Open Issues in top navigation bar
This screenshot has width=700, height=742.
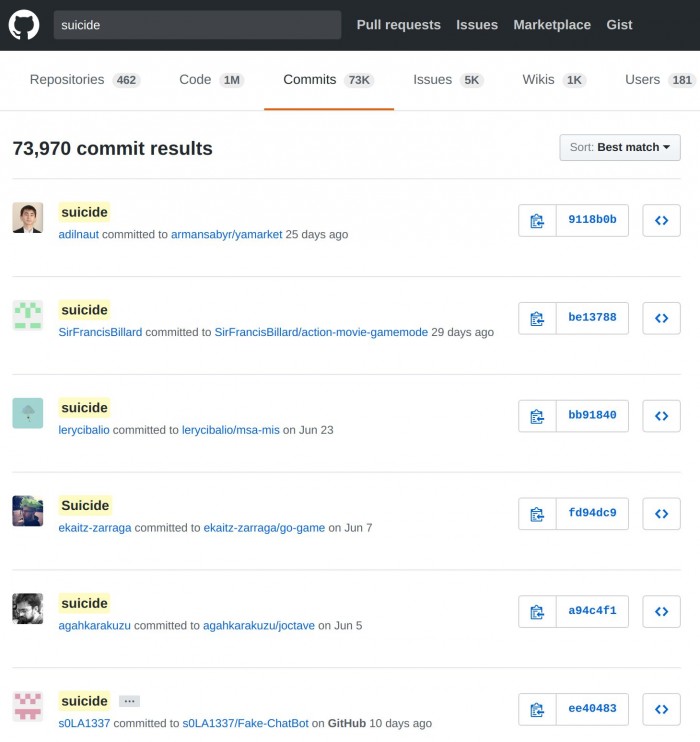477,25
